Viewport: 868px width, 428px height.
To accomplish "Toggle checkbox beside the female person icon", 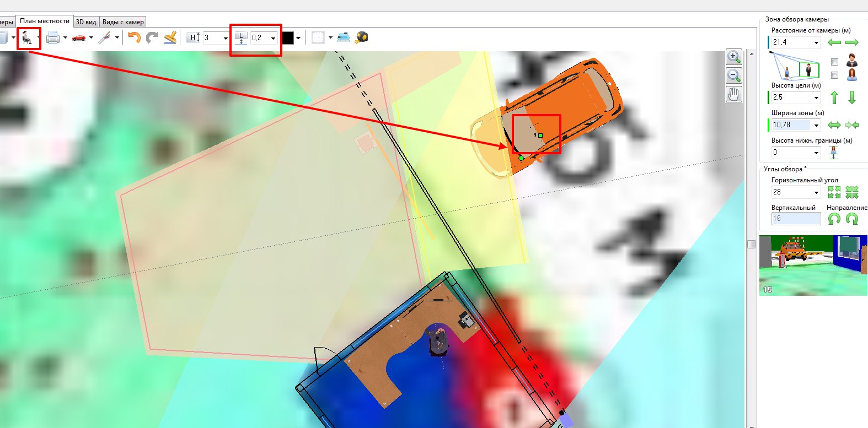I will [x=834, y=75].
